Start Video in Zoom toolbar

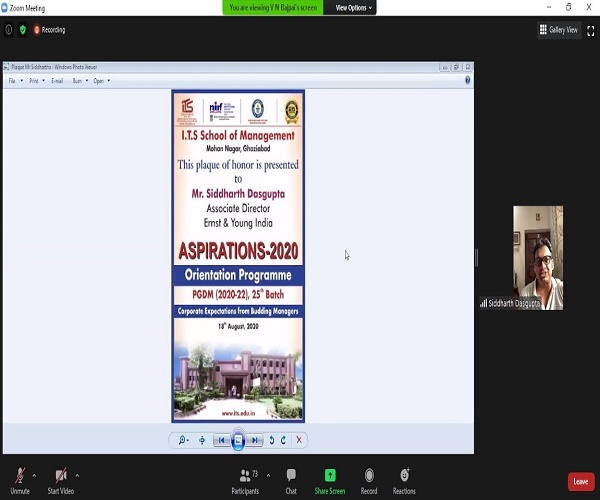point(60,480)
